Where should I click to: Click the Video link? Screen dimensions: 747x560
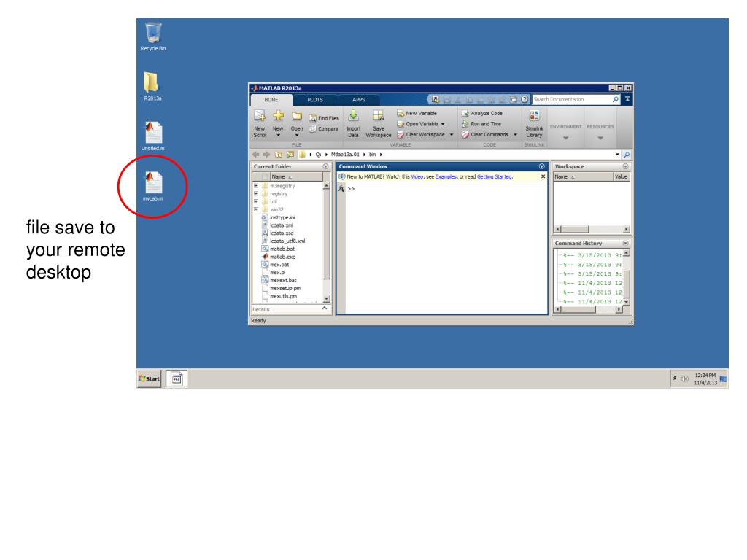417,176
